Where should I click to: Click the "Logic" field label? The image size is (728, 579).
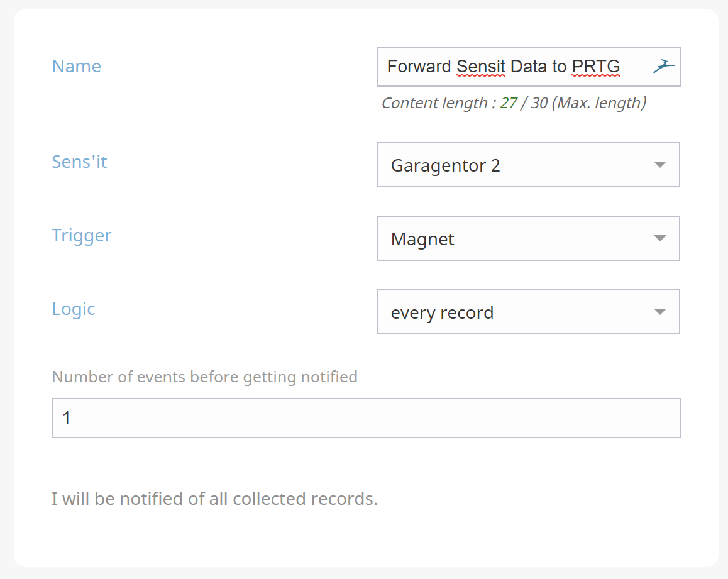74,309
